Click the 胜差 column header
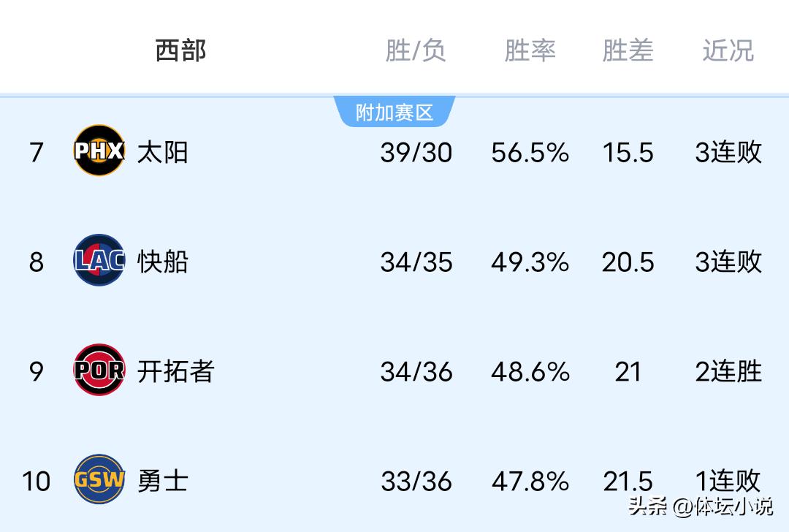This screenshot has height=532, width=789. (x=628, y=50)
